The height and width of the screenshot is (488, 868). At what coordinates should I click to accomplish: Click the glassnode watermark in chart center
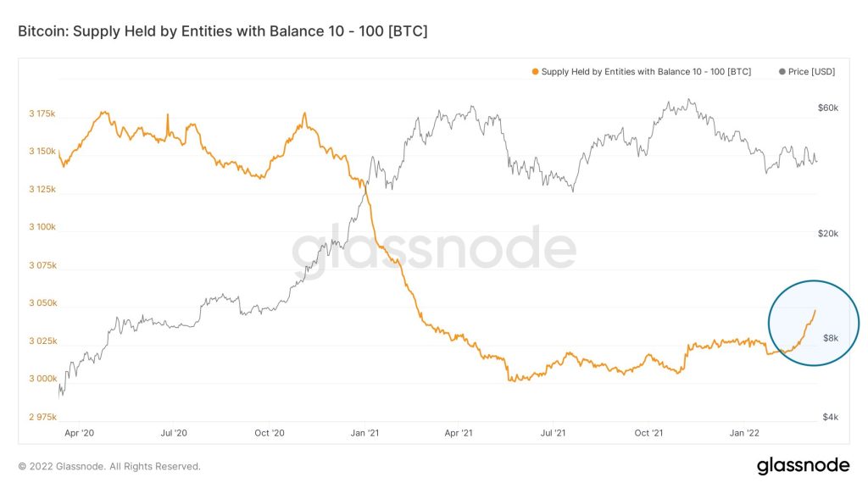click(434, 251)
